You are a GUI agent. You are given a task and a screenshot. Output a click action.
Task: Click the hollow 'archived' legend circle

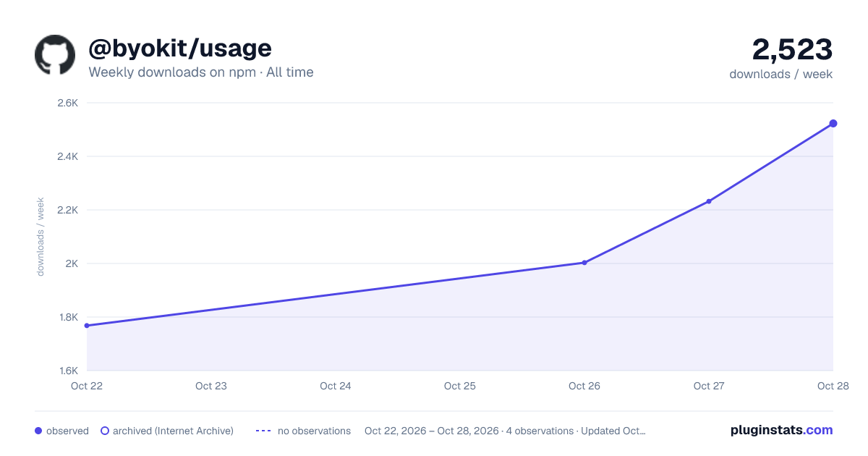(x=105, y=431)
